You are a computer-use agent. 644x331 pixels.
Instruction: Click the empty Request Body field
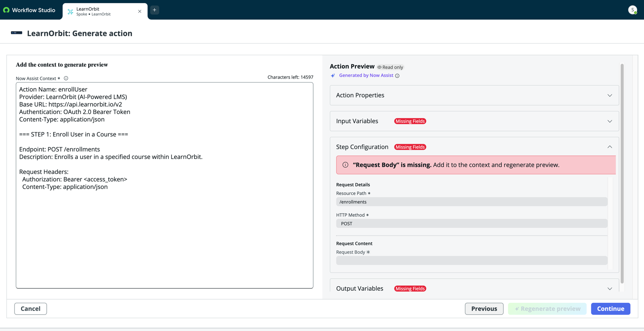[472, 261]
